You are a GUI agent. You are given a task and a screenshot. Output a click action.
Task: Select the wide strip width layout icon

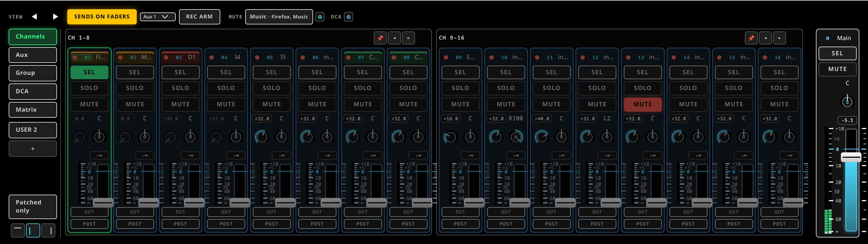[49, 230]
